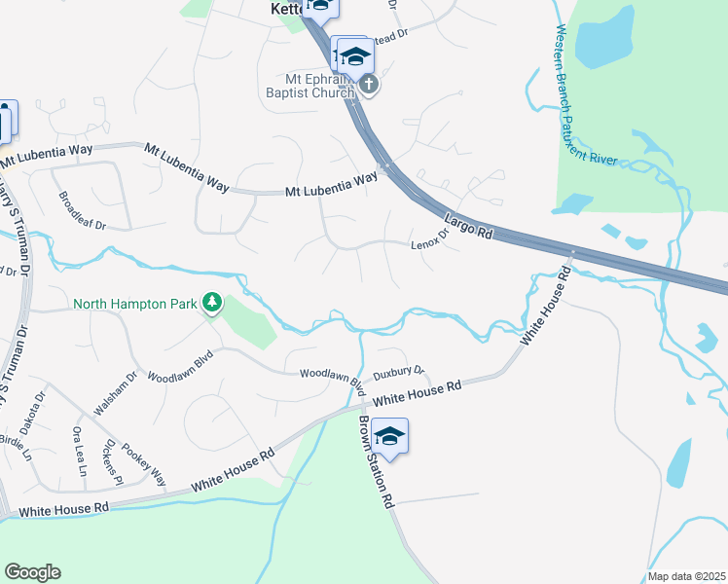Click the Duxbury Dr street label

pos(399,373)
